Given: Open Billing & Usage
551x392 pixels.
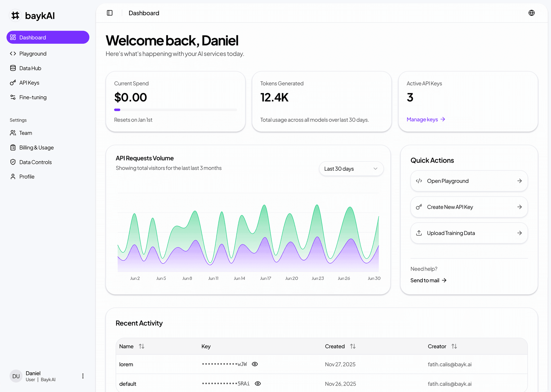Looking at the screenshot, I should tap(48, 148).
